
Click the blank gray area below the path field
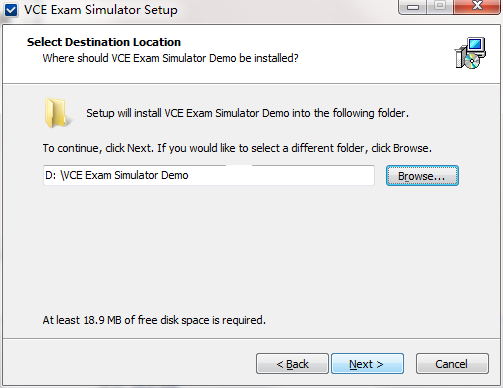[251, 250]
